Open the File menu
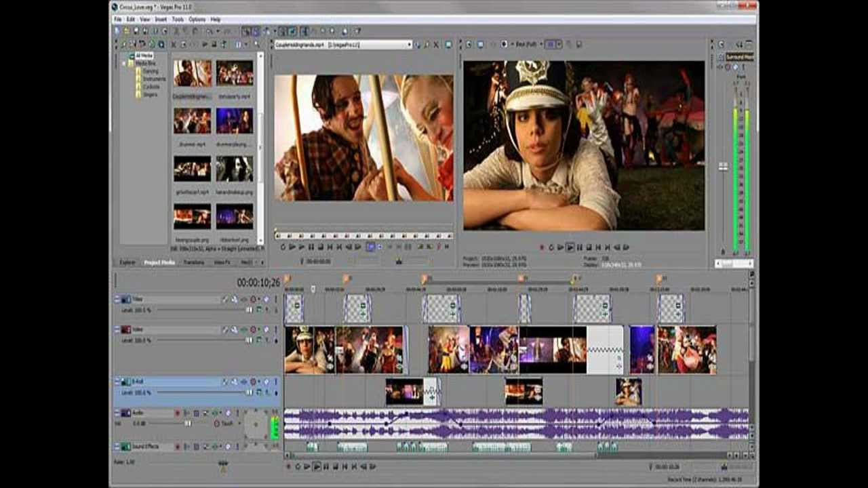This screenshot has width=868, height=488. (118, 20)
